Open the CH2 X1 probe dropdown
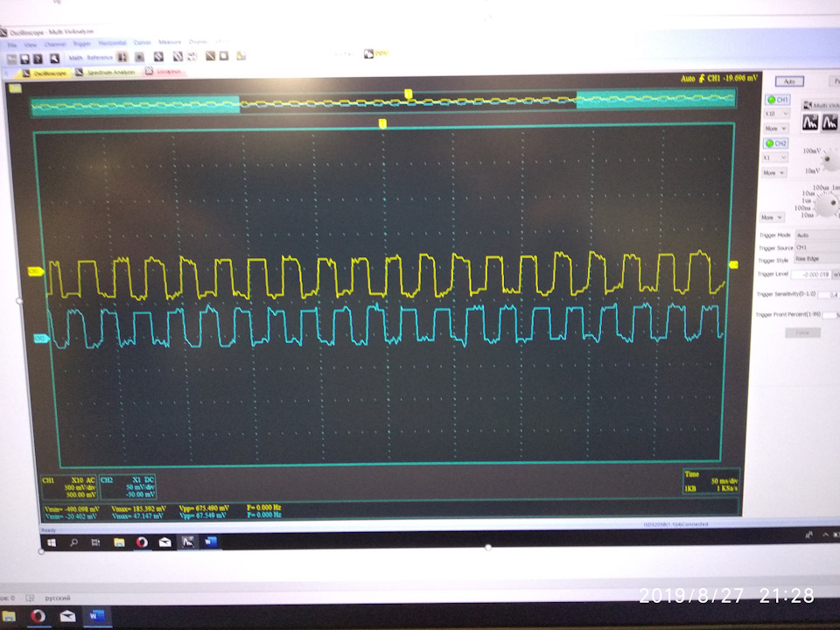The image size is (840, 630). [x=774, y=157]
